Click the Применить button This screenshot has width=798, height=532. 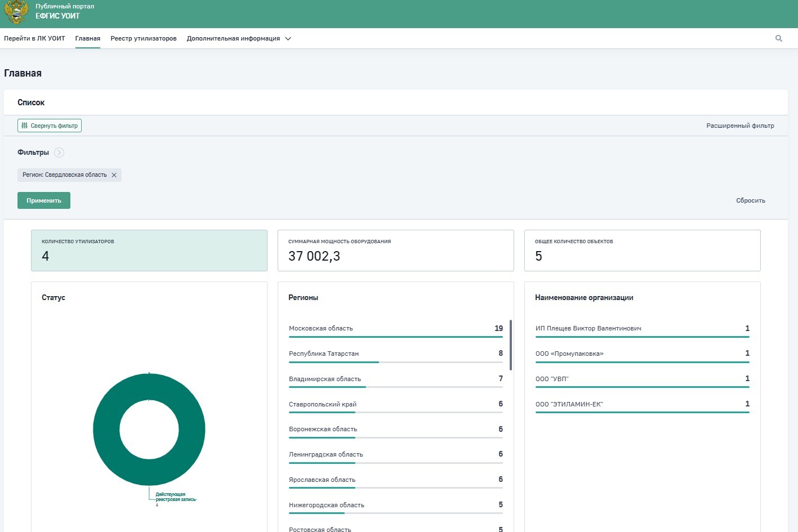(x=44, y=200)
